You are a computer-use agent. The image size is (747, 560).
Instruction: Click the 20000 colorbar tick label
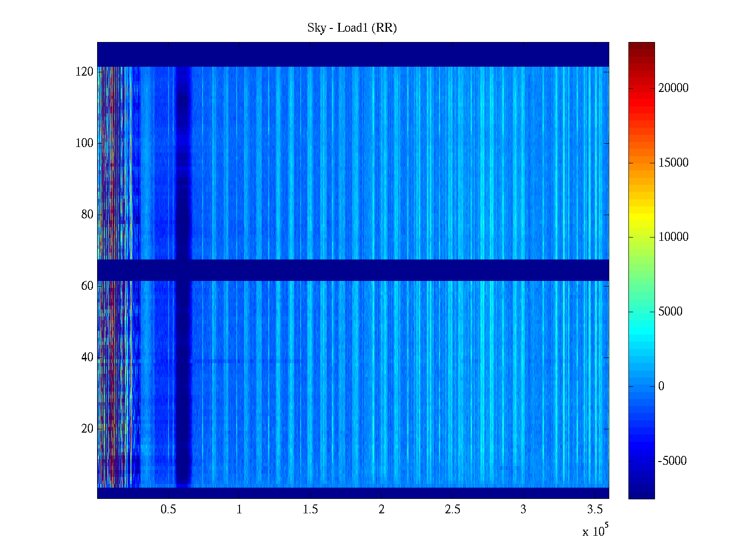coord(673,88)
